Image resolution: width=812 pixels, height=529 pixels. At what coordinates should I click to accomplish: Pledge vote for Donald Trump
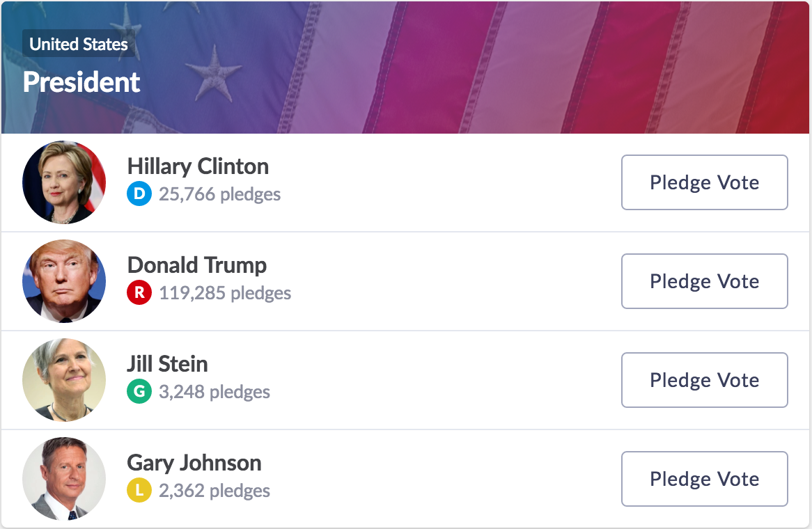click(704, 281)
